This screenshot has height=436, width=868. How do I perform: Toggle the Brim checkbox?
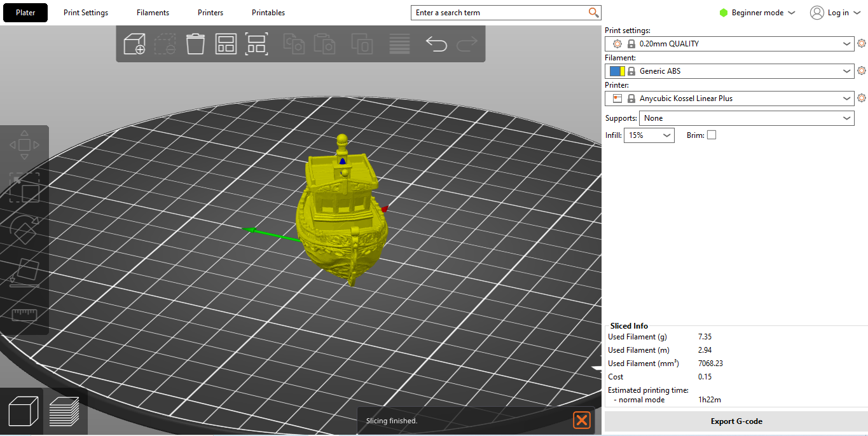click(712, 135)
